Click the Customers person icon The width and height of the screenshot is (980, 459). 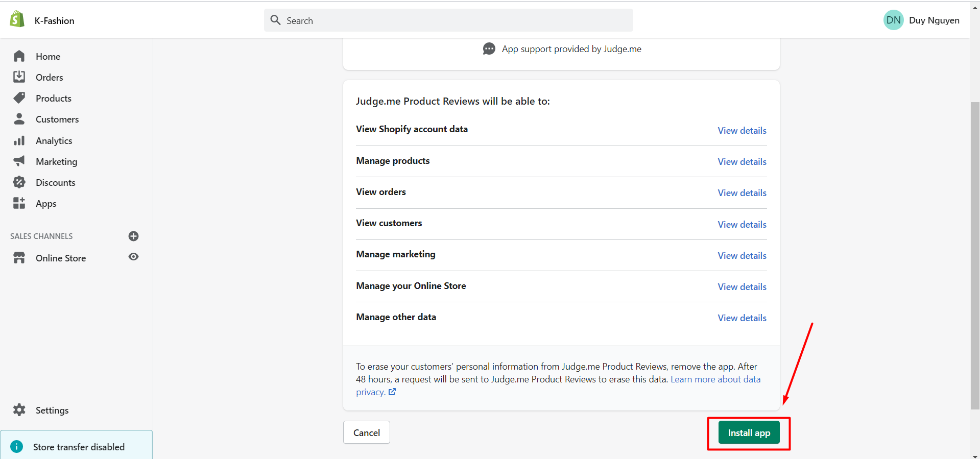[19, 119]
